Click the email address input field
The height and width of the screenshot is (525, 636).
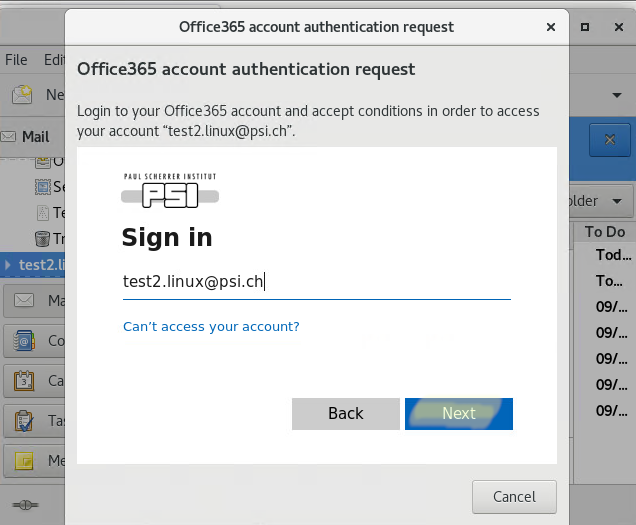click(316, 283)
